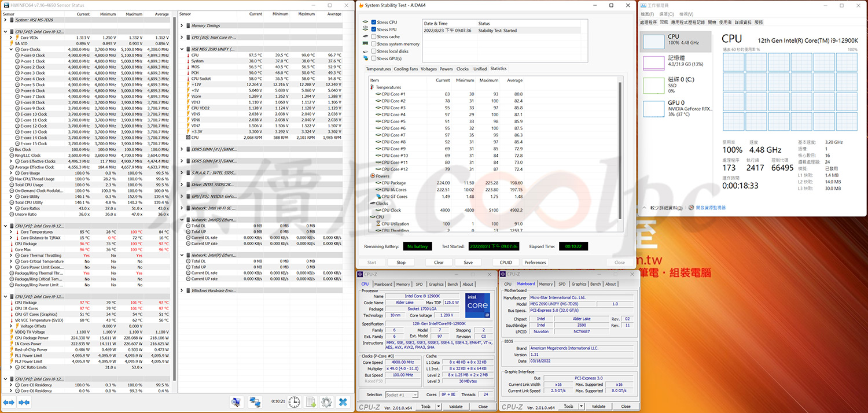
Task: Open the Unified tab in AIDA64
Action: tap(480, 69)
